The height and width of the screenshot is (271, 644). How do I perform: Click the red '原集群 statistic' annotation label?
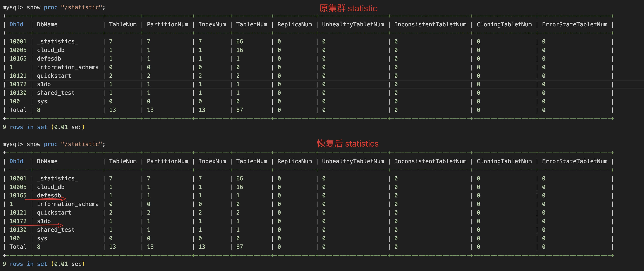(x=348, y=8)
